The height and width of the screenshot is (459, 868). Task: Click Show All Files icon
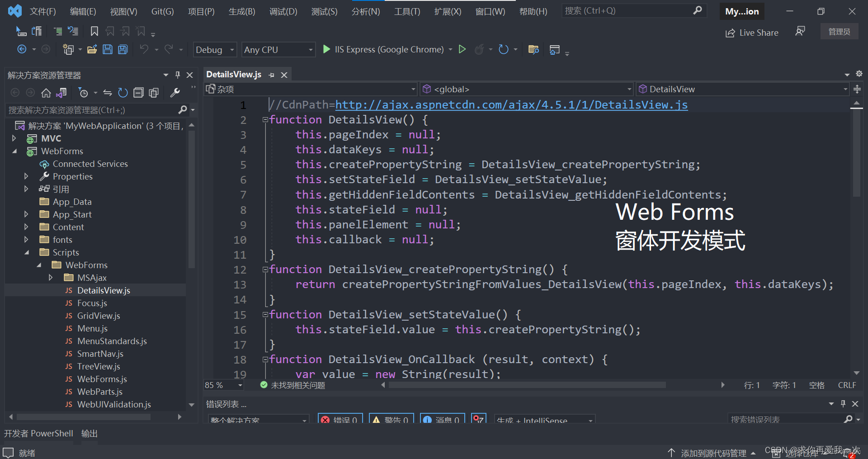(x=154, y=93)
